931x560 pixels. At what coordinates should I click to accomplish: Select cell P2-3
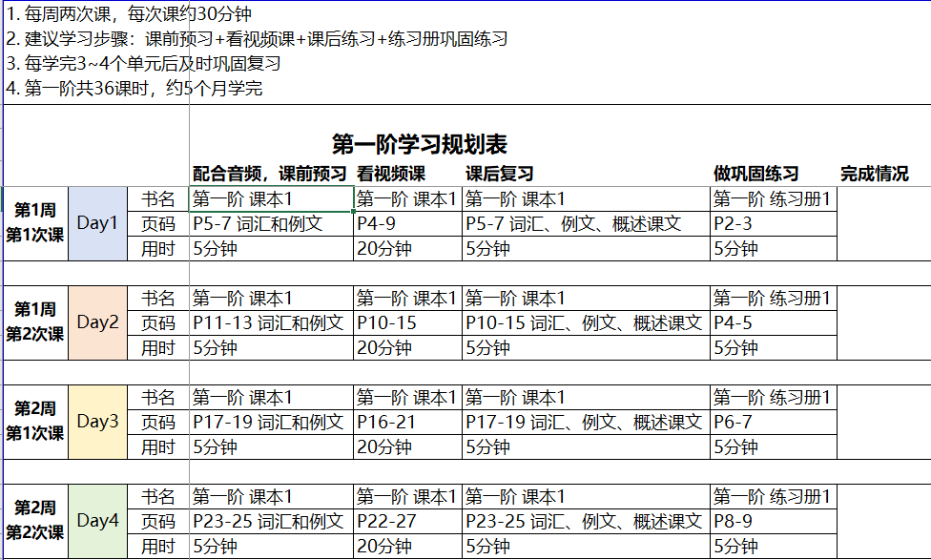774,224
